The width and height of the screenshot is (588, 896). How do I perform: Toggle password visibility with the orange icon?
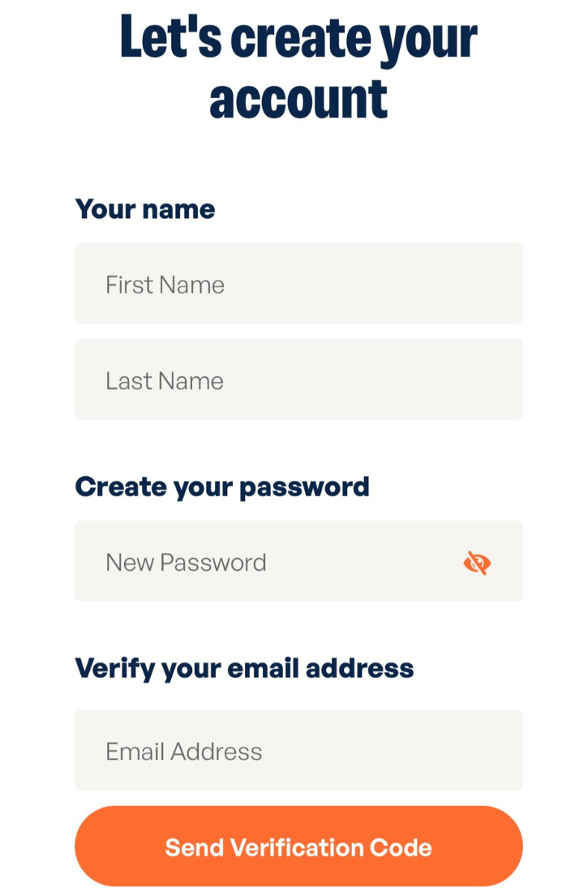tap(477, 562)
